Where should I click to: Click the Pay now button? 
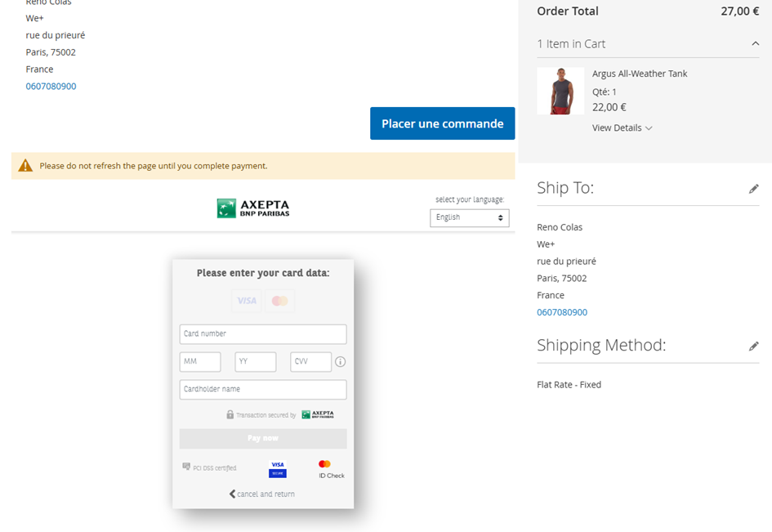[x=263, y=439]
